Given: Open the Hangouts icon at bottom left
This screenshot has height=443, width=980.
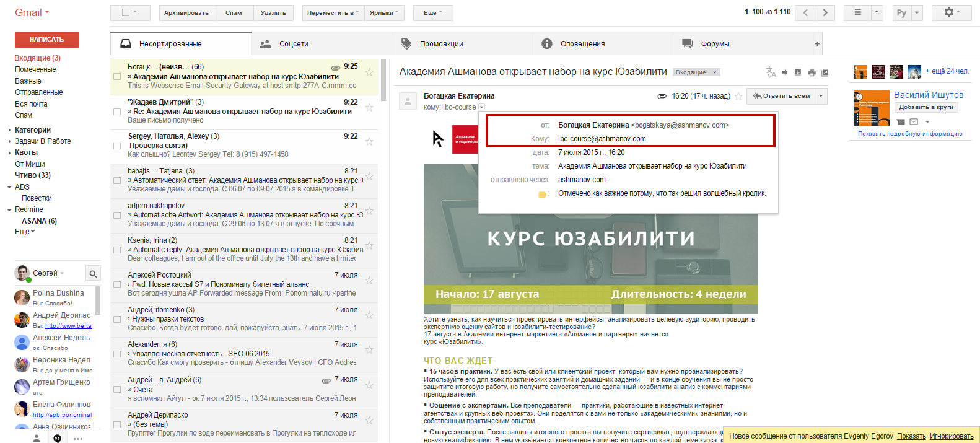Looking at the screenshot, I should 57,438.
